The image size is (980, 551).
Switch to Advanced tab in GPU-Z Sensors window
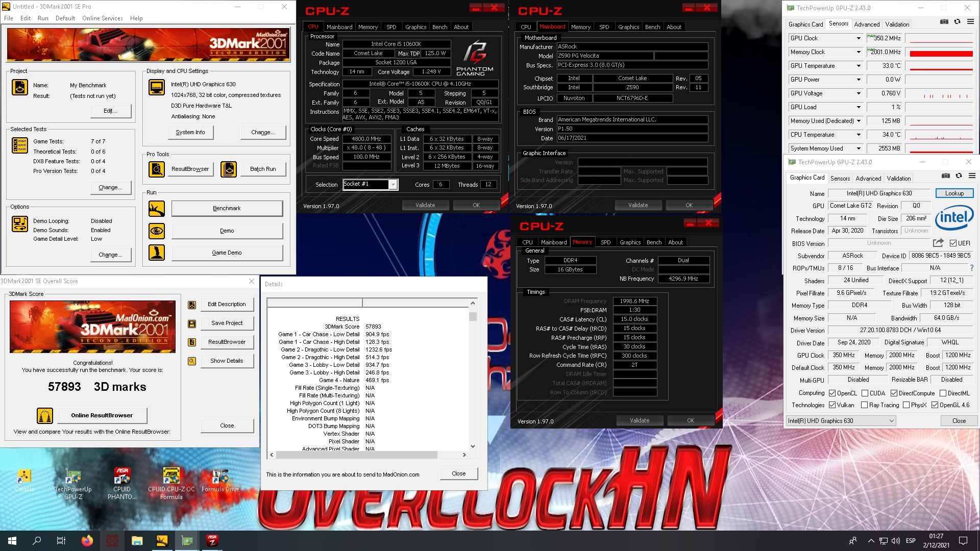point(867,24)
